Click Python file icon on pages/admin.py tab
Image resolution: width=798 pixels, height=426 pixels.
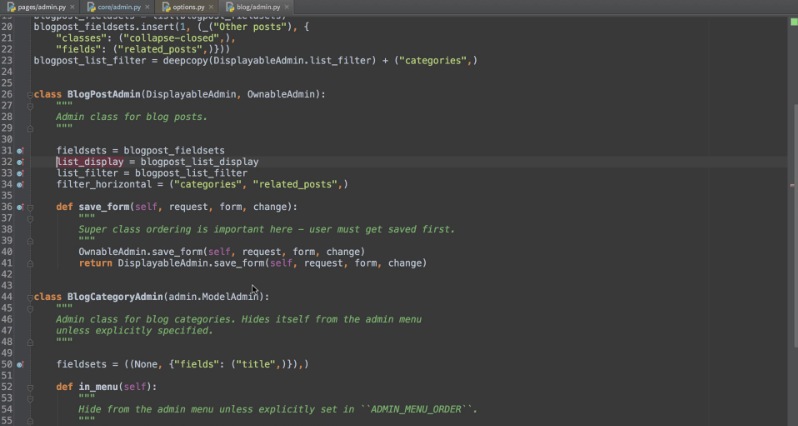coord(10,6)
